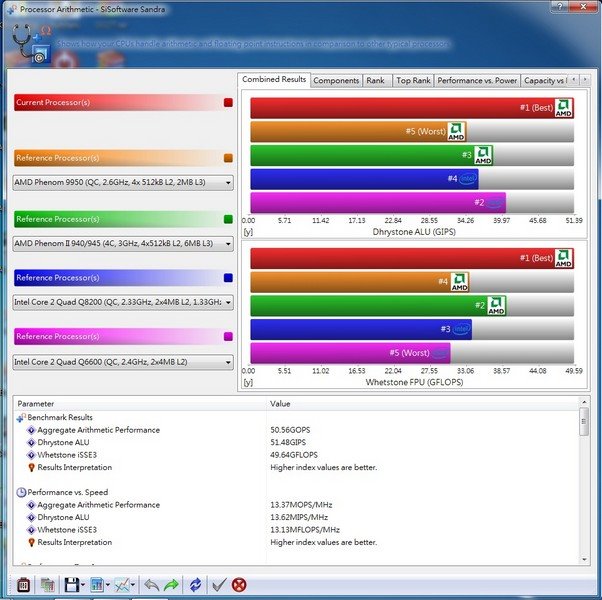The height and width of the screenshot is (600, 602).
Task: Cancel with the red X icon
Action: [x=239, y=585]
